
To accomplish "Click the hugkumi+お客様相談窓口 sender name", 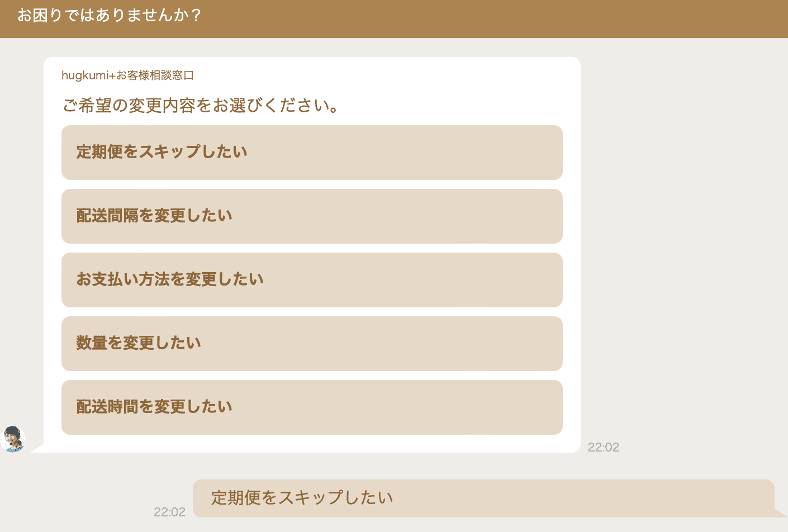I will 127,75.
